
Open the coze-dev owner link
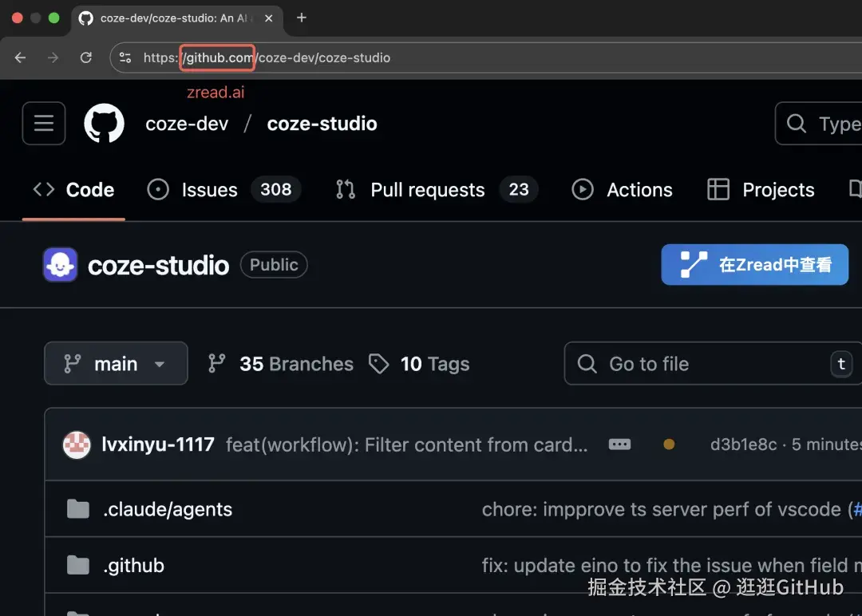click(187, 124)
